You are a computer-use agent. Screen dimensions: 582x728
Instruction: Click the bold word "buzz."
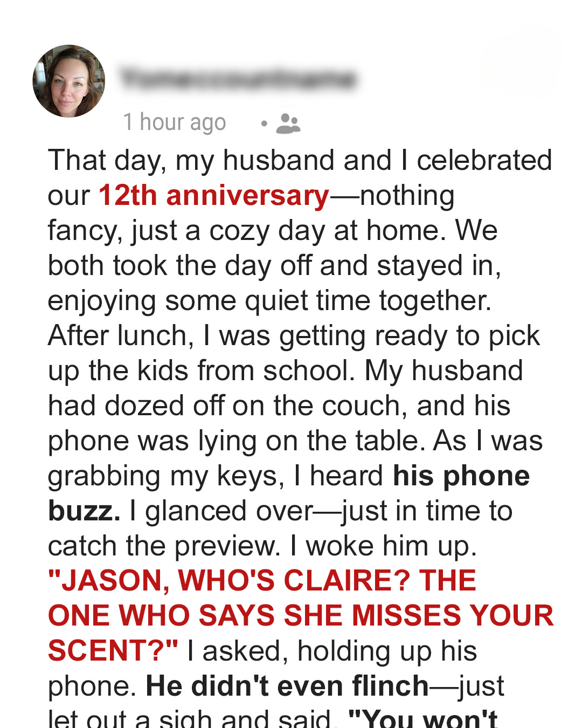click(84, 511)
